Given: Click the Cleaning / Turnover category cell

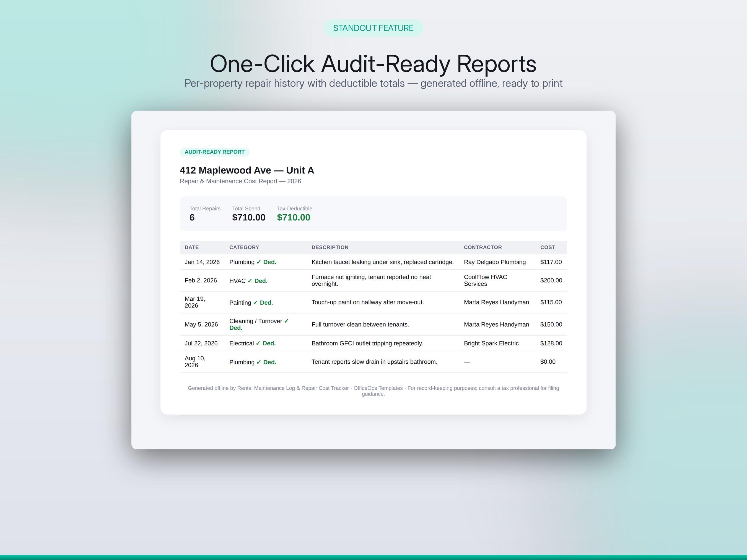Looking at the screenshot, I should pos(259,324).
